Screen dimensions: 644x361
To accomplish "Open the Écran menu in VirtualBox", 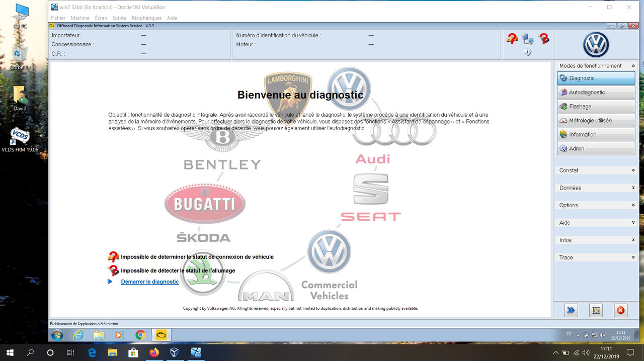I will tap(101, 18).
